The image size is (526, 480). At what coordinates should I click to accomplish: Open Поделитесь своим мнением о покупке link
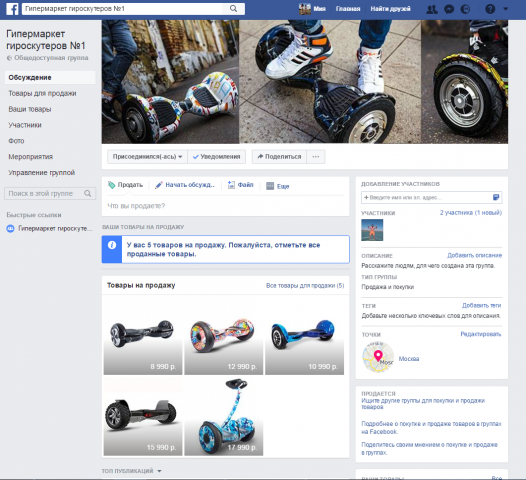tap(429, 448)
